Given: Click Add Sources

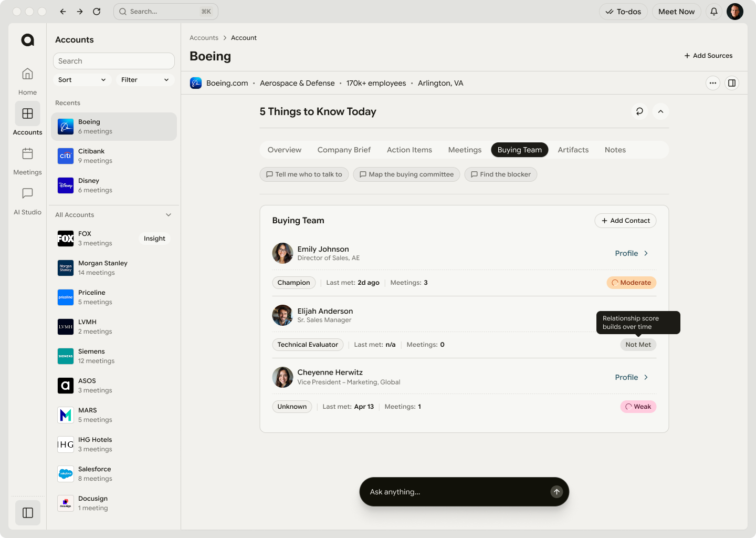Looking at the screenshot, I should 708,56.
